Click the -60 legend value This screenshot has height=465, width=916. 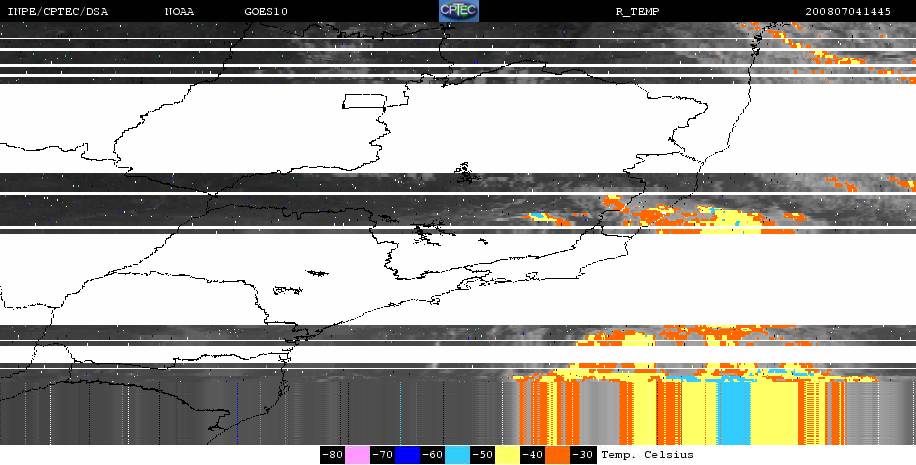(432, 455)
